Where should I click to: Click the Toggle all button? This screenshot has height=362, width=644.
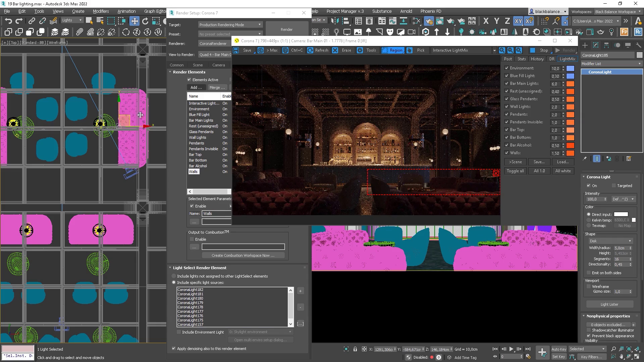tap(515, 171)
